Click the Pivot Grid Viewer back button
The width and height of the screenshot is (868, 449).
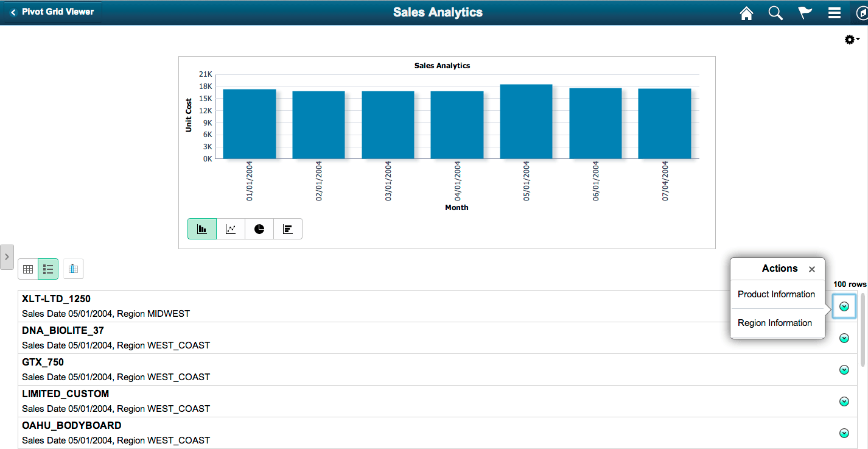(52, 11)
